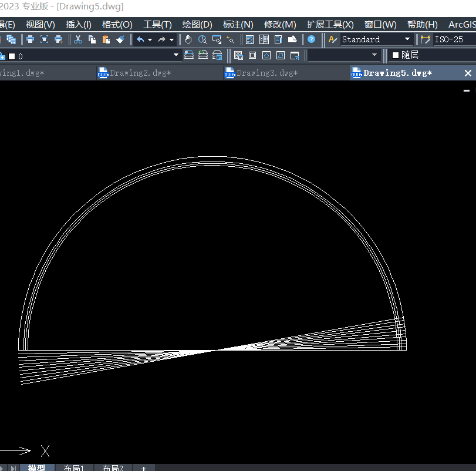Open the Text Style manager icon

pyautogui.click(x=333, y=39)
